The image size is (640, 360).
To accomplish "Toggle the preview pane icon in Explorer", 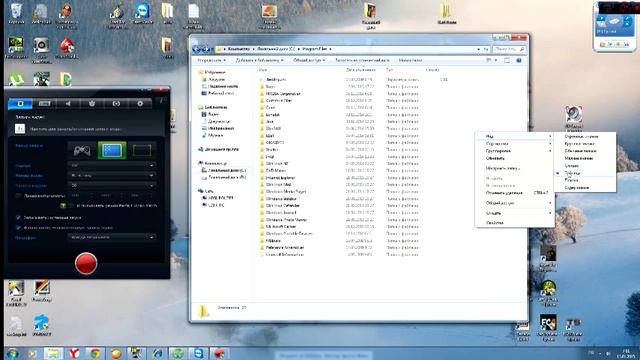I will 507,60.
